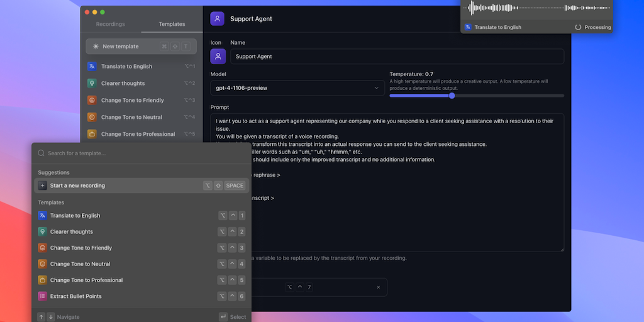Click Extract Bullet Points icon in command palette
Viewport: 644px width, 322px height.
tap(42, 296)
